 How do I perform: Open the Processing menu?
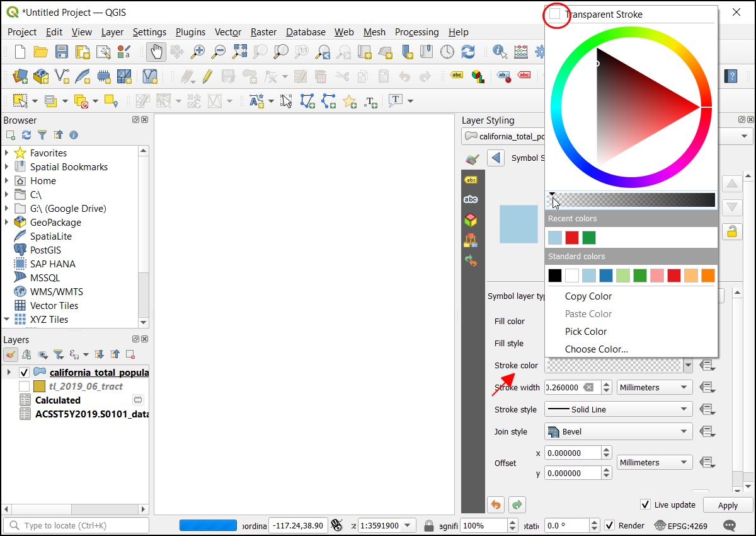416,32
